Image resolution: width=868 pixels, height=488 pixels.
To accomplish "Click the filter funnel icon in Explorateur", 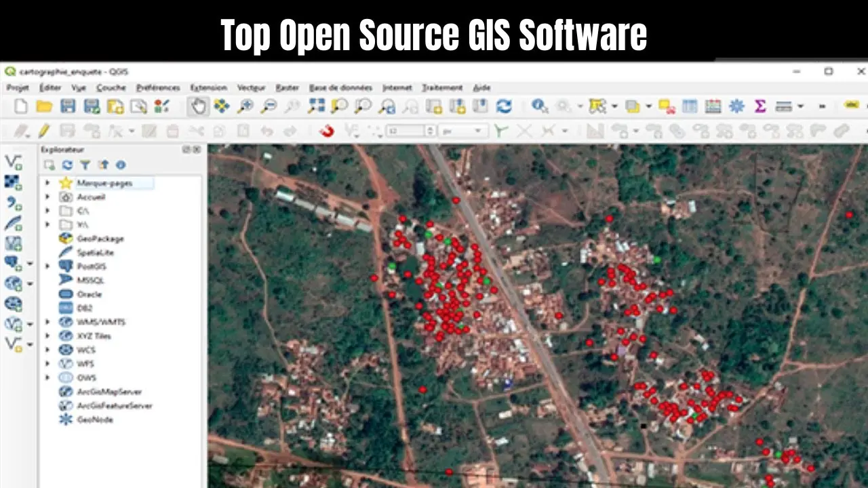I will click(85, 164).
